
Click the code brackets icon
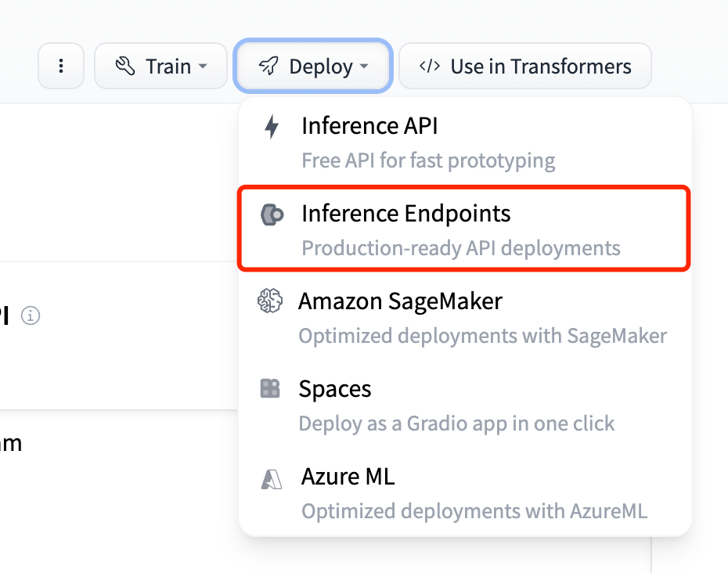[x=430, y=66]
